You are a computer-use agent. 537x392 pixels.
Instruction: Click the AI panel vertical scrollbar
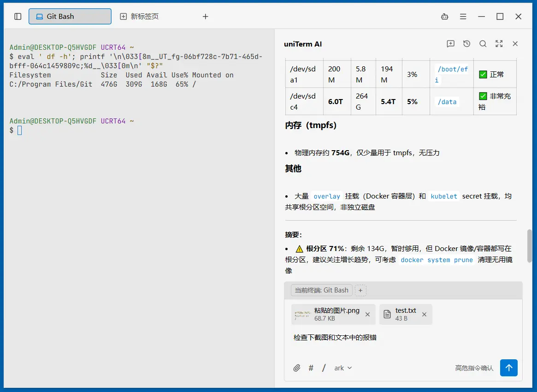530,246
